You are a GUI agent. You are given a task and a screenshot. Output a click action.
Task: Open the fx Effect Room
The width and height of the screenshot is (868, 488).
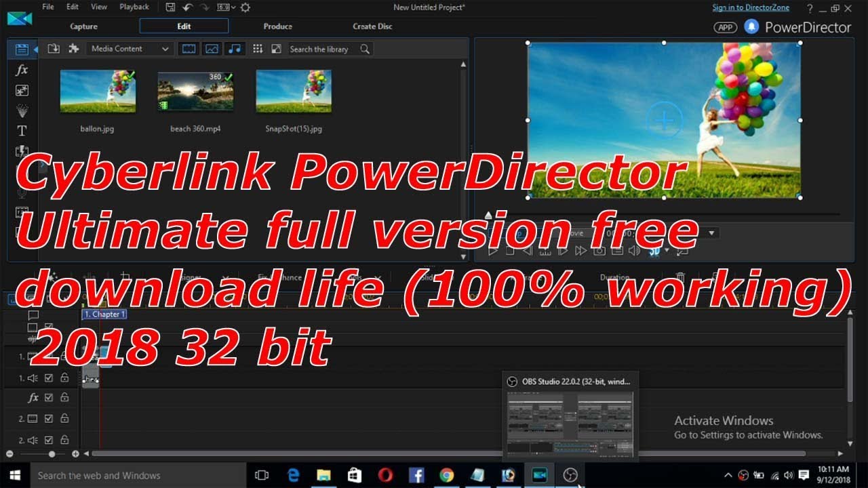22,70
